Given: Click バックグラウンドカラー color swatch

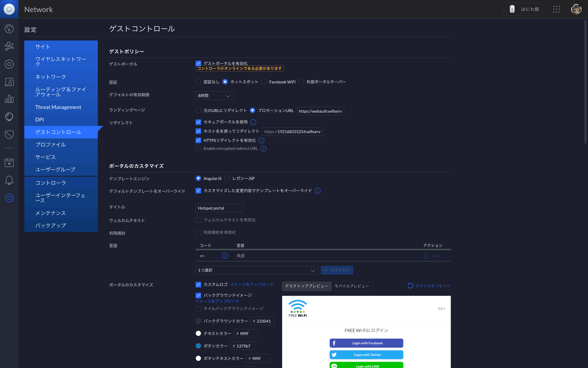Looking at the screenshot, I should pyautogui.click(x=198, y=321).
